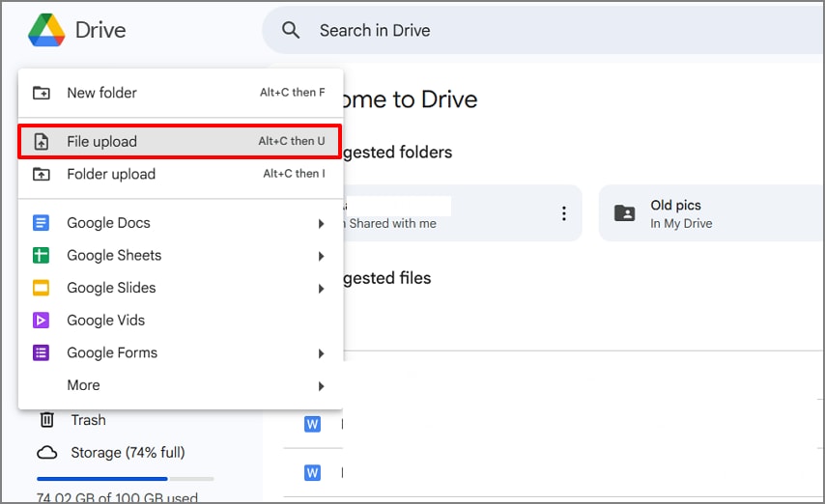This screenshot has width=825, height=504.
Task: Expand the Google Docs submenu arrow
Action: [x=321, y=224]
